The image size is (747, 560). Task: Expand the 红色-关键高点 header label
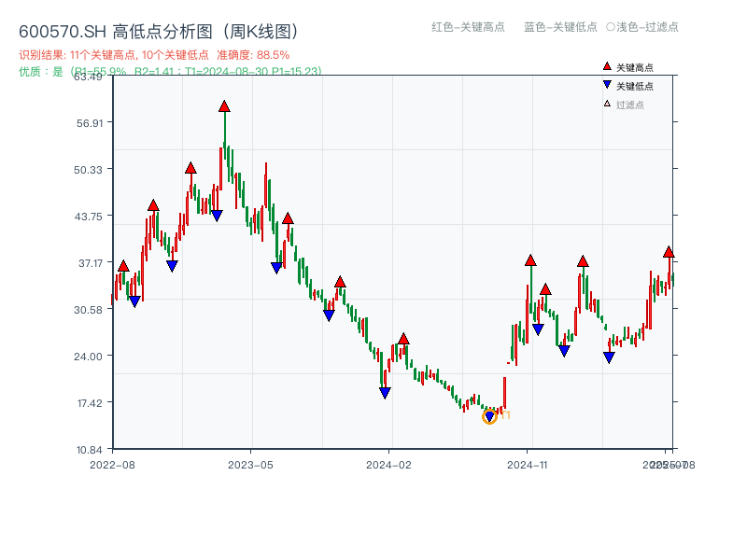[x=466, y=28]
